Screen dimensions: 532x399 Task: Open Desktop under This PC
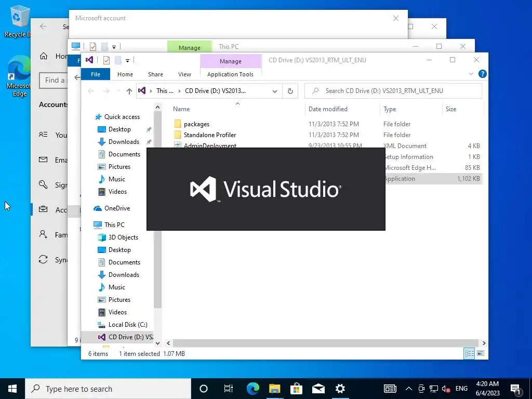[119, 250]
